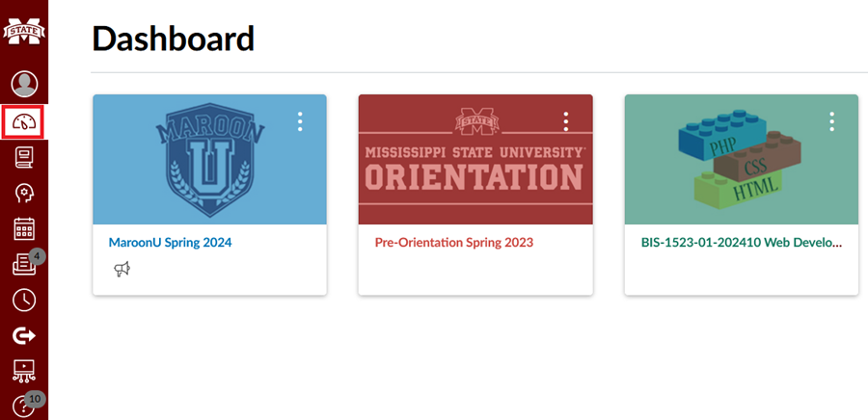Click the MaroonU shield course image
This screenshot has height=420, width=868.
click(210, 159)
